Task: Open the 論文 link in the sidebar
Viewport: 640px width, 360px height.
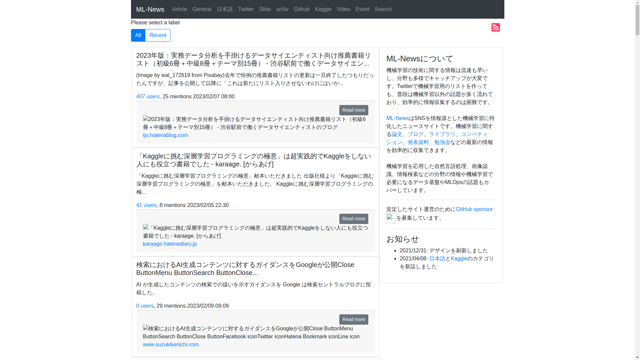Action: point(397,134)
